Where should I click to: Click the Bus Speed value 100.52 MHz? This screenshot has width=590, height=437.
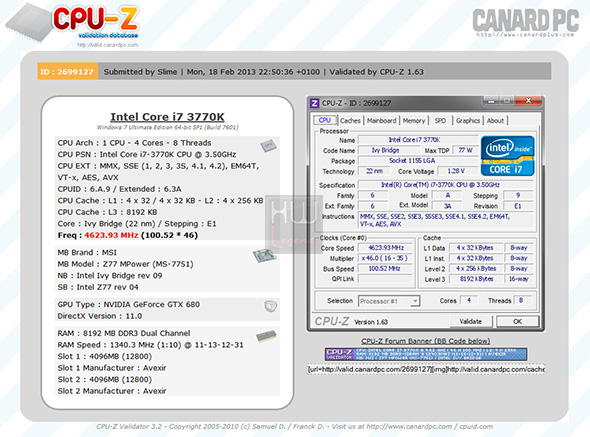pyautogui.click(x=386, y=268)
